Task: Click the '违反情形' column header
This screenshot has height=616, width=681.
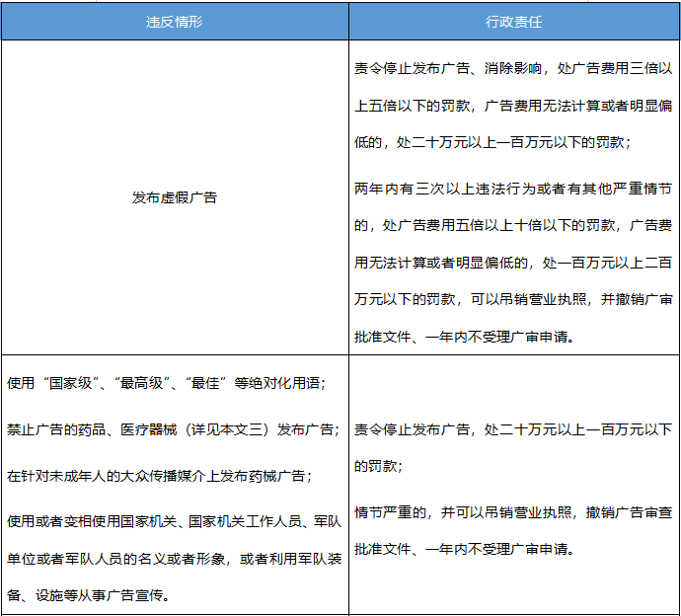Action: click(175, 21)
